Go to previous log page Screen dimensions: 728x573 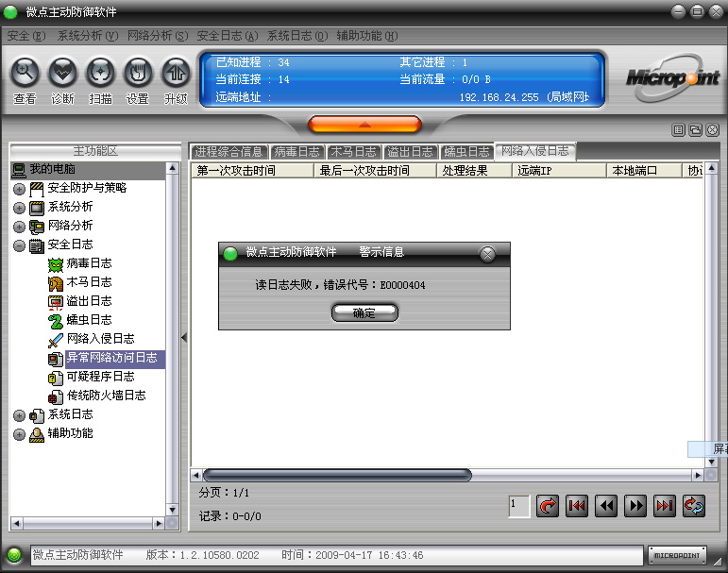[606, 506]
